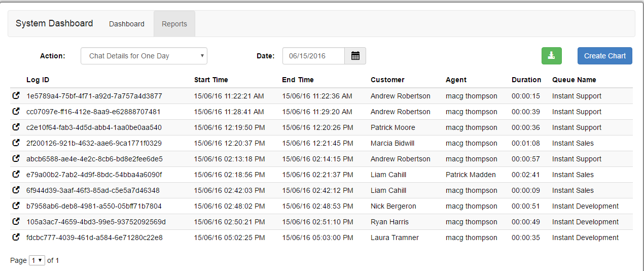Image resolution: width=644 pixels, height=271 pixels.
Task: Switch to the Reports tab
Action: click(x=174, y=24)
